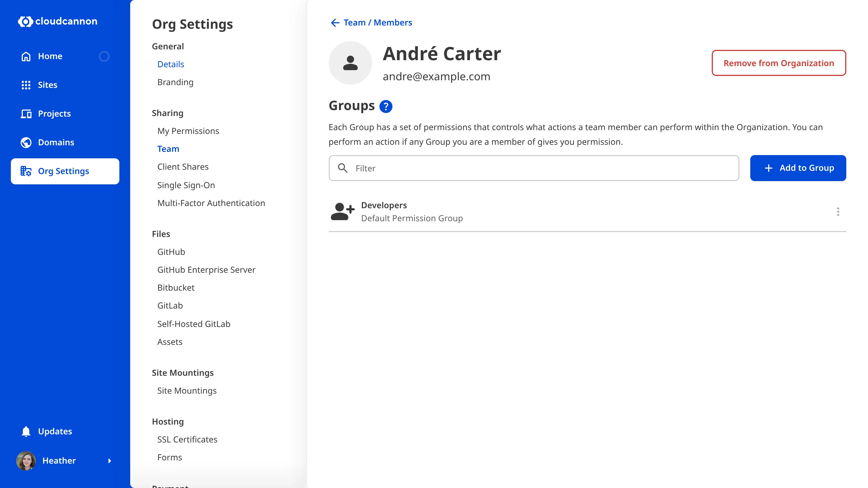This screenshot has width=868, height=488.
Task: Open Sites using the grid icon
Action: pyautogui.click(x=26, y=85)
